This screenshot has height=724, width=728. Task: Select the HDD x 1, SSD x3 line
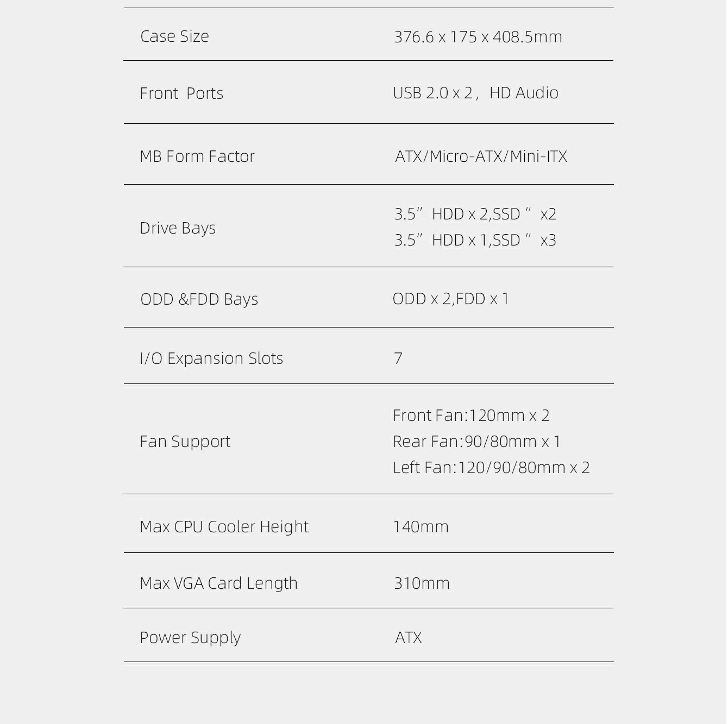pyautogui.click(x=475, y=240)
